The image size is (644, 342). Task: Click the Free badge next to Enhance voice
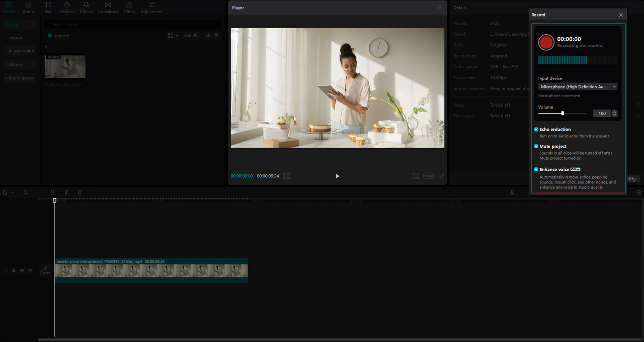coord(576,169)
